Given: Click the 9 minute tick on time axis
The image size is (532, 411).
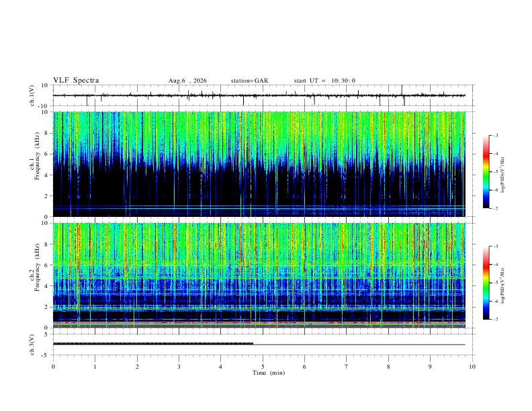Looking at the screenshot, I should tap(430, 367).
